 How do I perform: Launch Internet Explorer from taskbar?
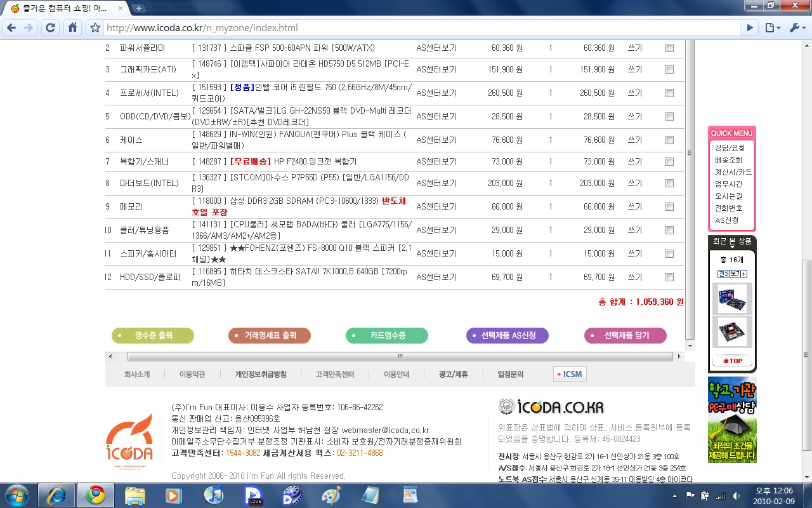tap(56, 495)
